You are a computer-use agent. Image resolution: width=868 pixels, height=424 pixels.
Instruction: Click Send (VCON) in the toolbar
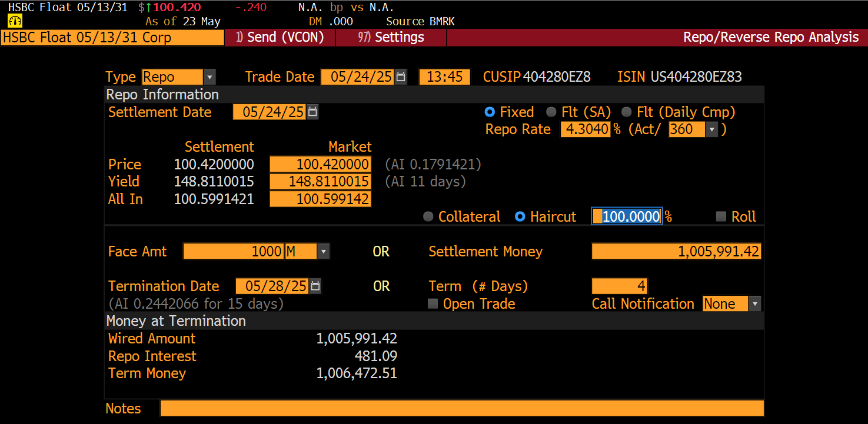[x=280, y=37]
